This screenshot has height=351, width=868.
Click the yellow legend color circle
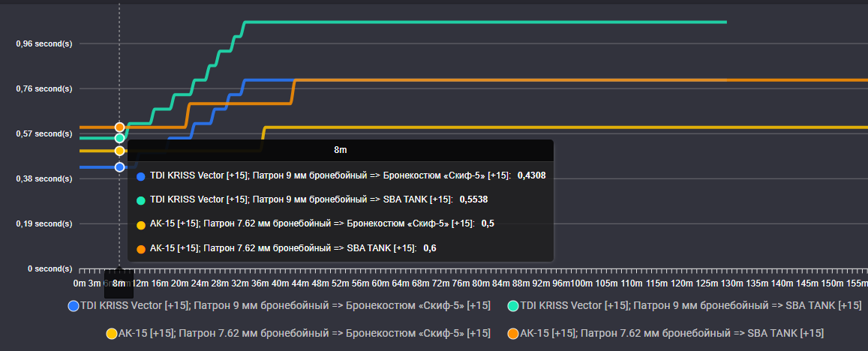click(x=111, y=333)
